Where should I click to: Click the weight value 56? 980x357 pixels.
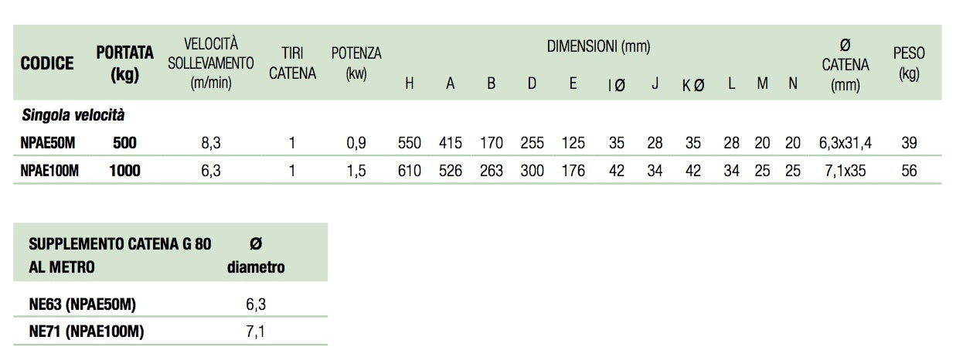point(909,171)
